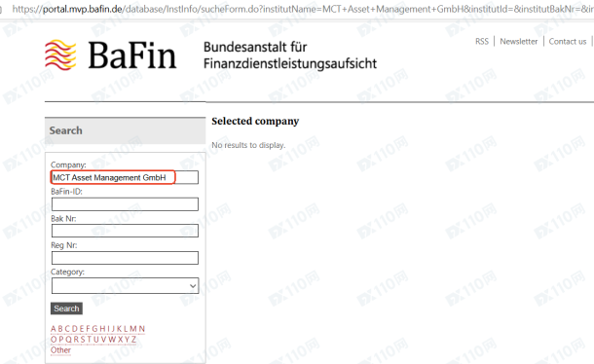Screen dimensions: 594x364
Task: Select the letter N index link
Action: [x=142, y=328]
